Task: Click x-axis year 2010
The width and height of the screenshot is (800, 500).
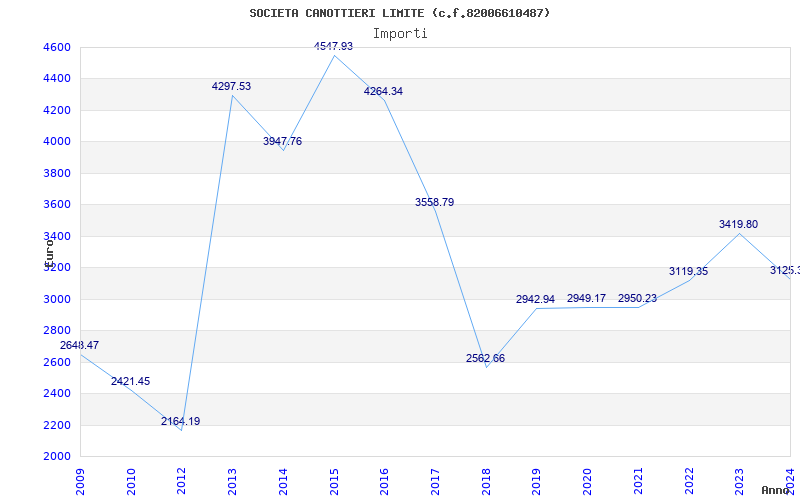Action: (131, 482)
